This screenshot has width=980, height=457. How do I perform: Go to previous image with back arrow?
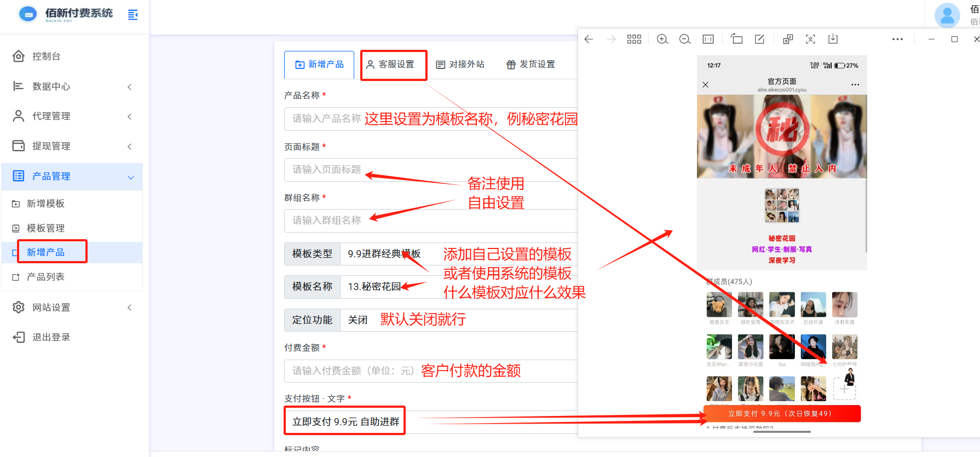(589, 39)
